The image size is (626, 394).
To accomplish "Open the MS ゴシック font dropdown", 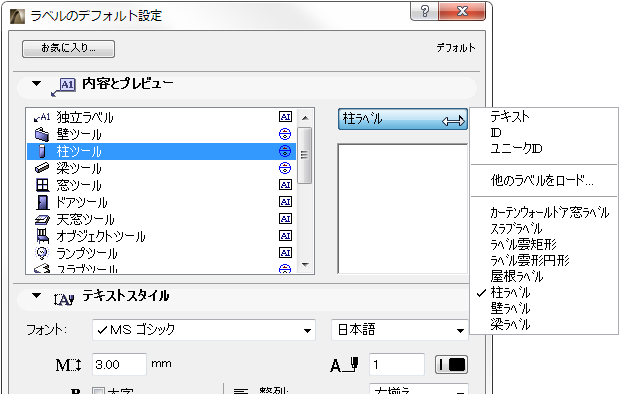I will pos(204,330).
